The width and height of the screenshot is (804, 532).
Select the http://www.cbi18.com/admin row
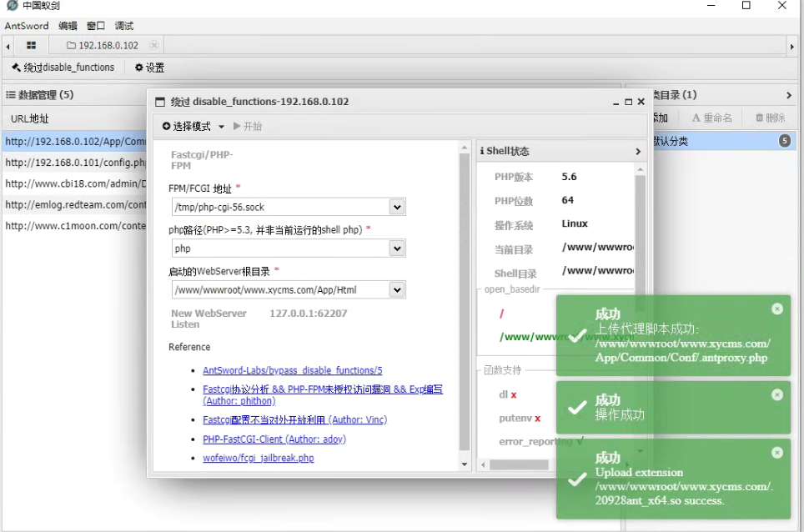[75, 183]
